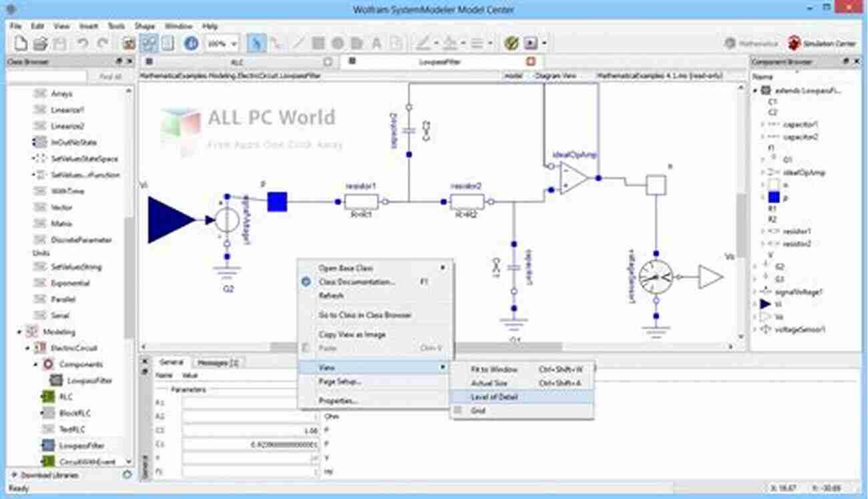Click the Download Libraries link
The height and width of the screenshot is (499, 868).
(x=49, y=475)
